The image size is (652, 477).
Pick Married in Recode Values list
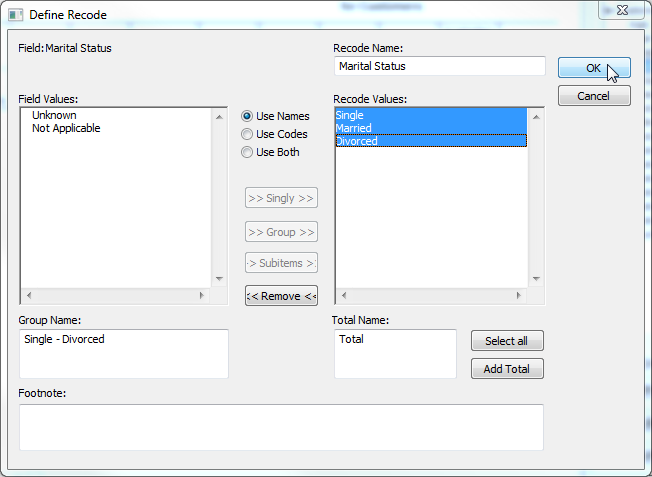point(354,128)
